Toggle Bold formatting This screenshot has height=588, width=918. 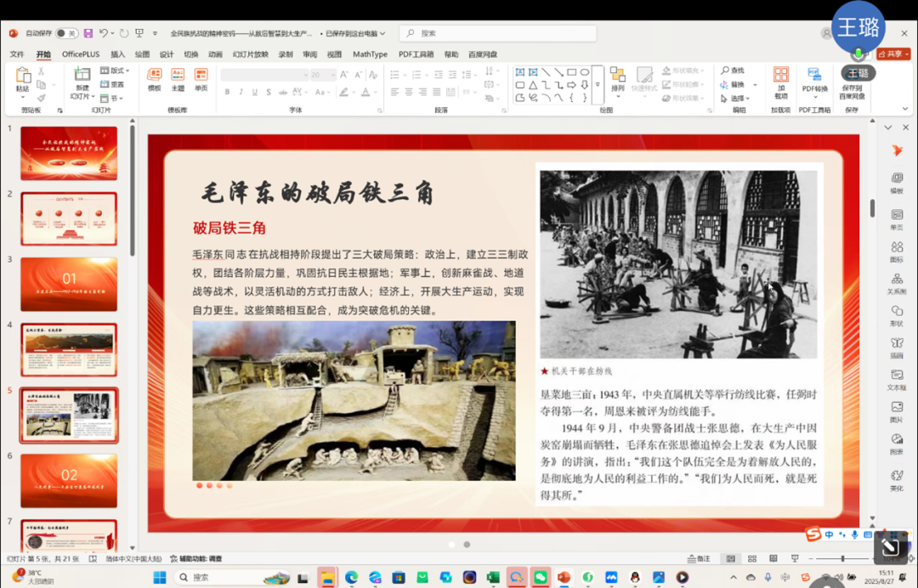[227, 92]
